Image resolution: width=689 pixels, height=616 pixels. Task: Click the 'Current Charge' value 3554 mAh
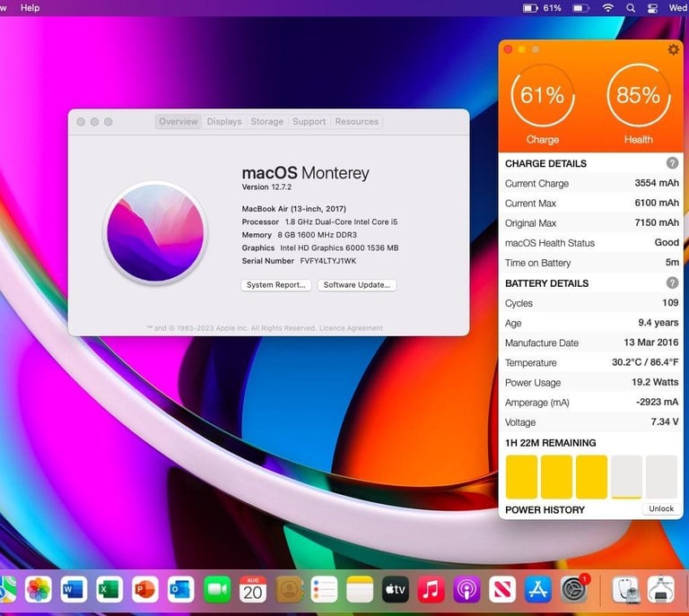coord(657,183)
